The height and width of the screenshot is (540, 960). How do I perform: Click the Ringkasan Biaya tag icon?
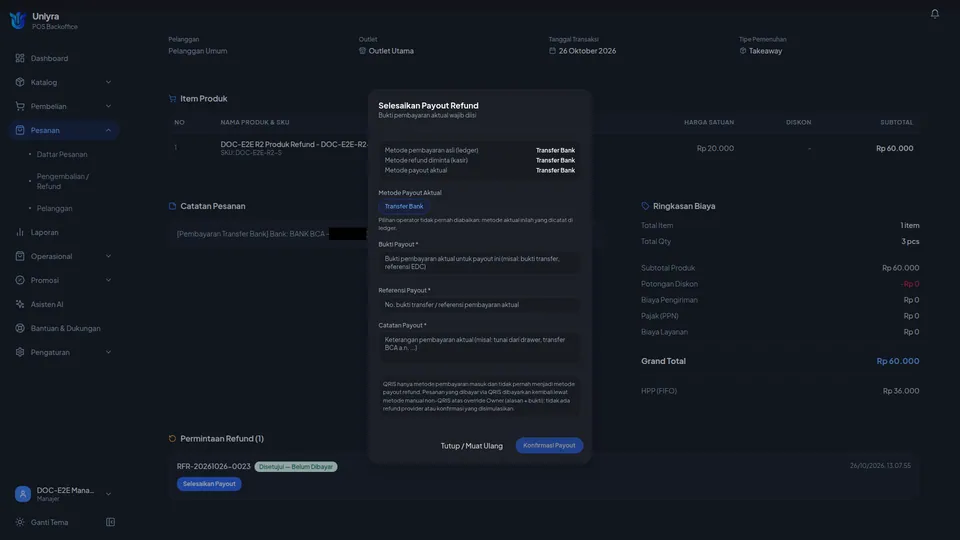[645, 206]
